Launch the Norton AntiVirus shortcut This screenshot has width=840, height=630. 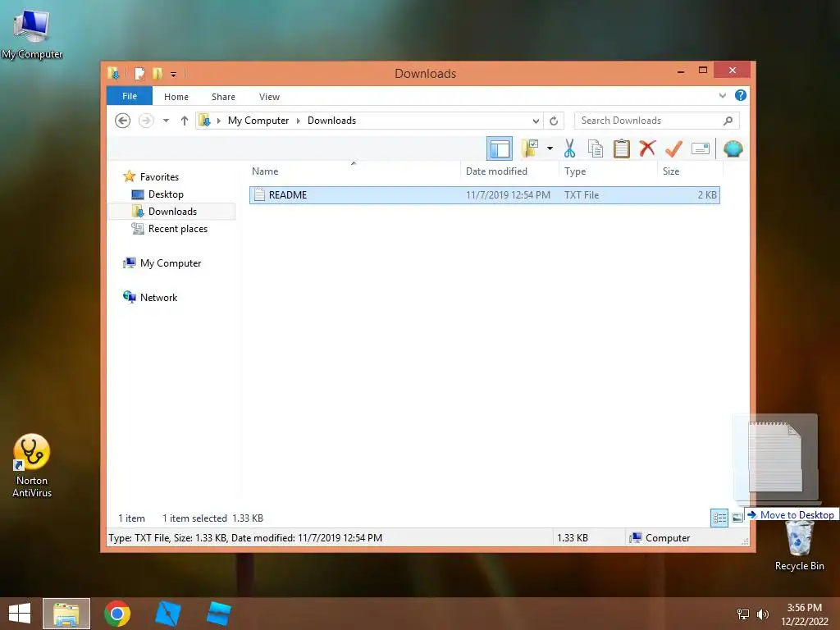(x=32, y=465)
